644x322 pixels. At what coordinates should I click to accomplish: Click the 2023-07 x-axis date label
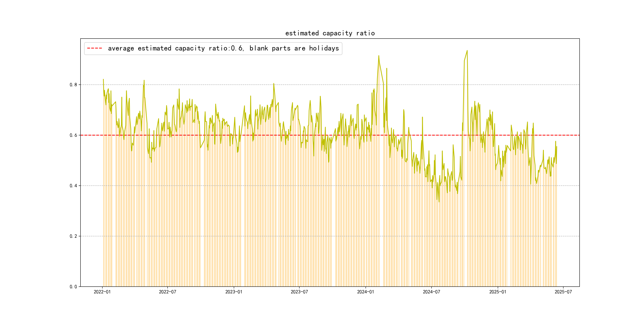point(299,292)
